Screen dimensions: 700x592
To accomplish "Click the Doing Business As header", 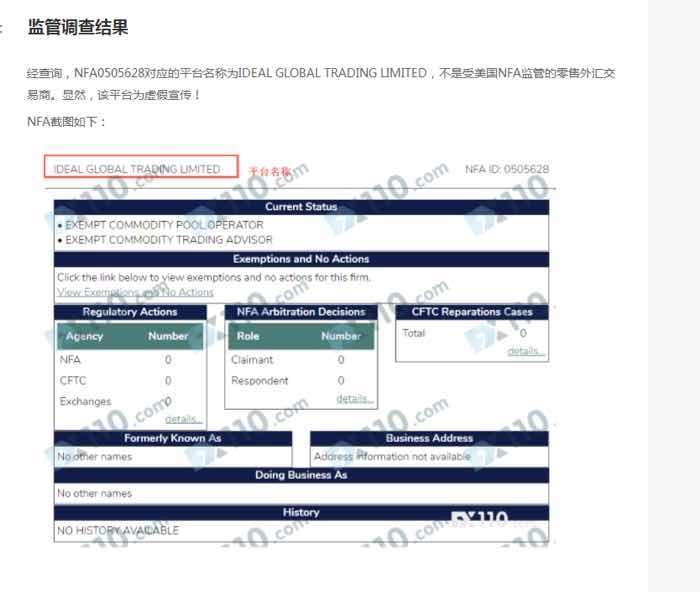I will point(301,475).
